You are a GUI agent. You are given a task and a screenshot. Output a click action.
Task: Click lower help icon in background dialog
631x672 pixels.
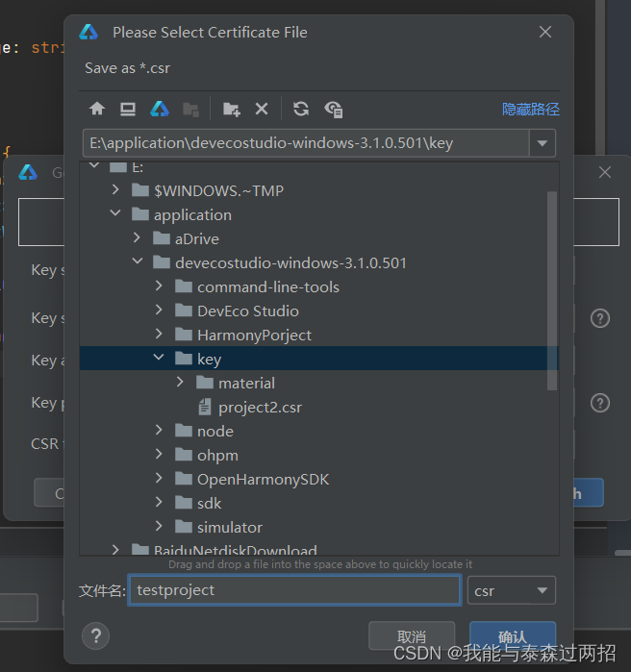coord(600,403)
